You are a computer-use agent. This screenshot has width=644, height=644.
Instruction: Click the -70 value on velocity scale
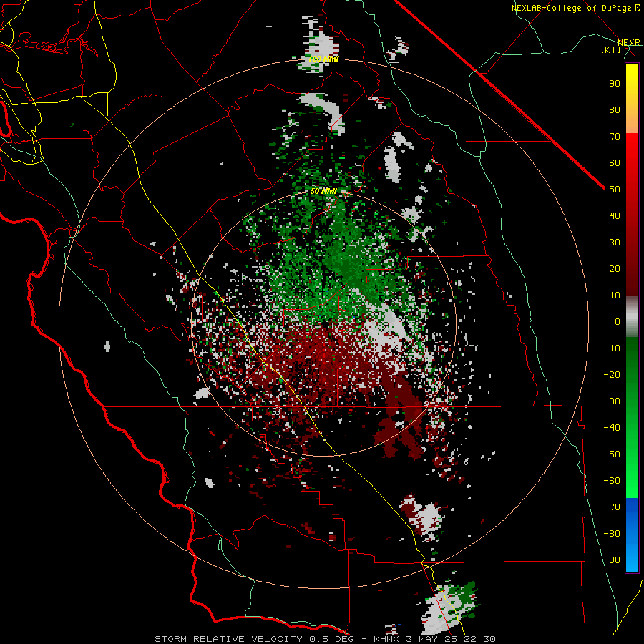[x=612, y=507]
